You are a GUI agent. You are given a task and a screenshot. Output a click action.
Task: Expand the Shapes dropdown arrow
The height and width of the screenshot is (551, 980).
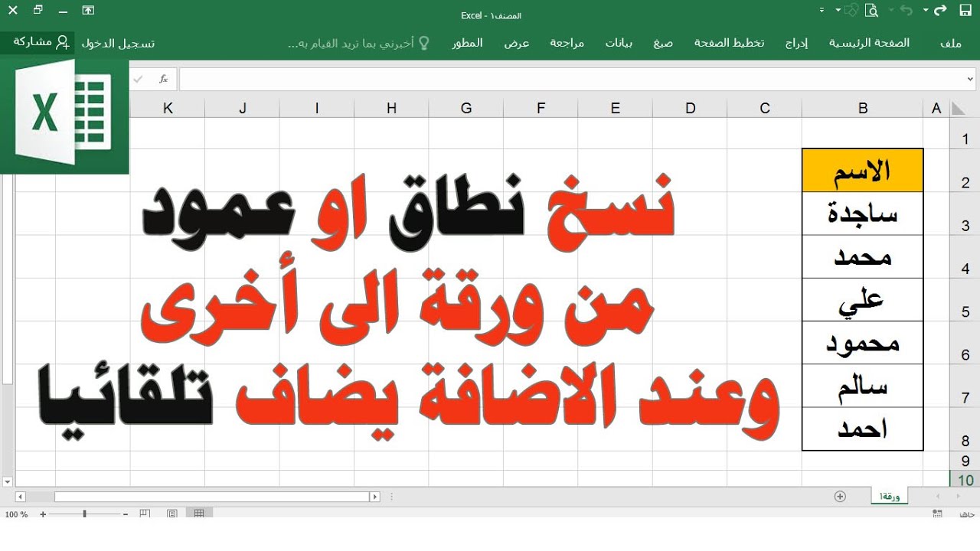tap(838, 11)
